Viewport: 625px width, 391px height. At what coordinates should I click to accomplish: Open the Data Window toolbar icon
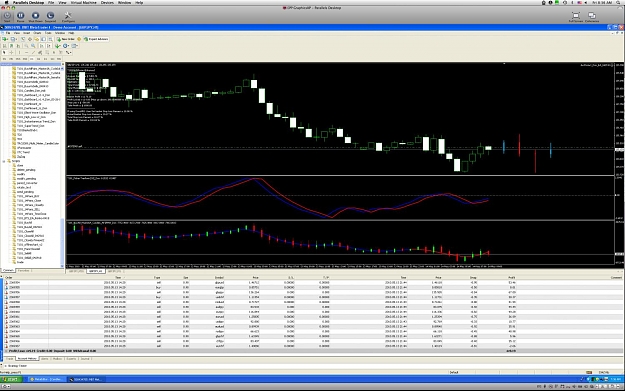pos(30,39)
